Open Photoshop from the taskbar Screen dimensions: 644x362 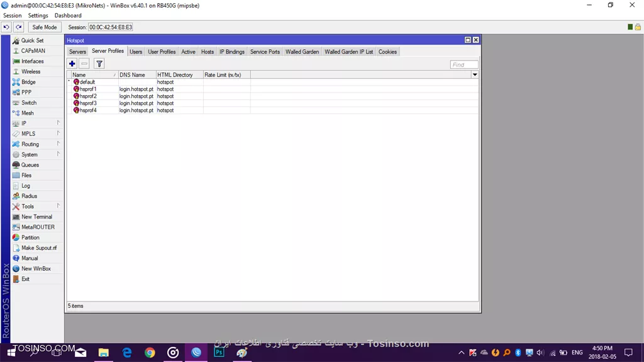(219, 353)
